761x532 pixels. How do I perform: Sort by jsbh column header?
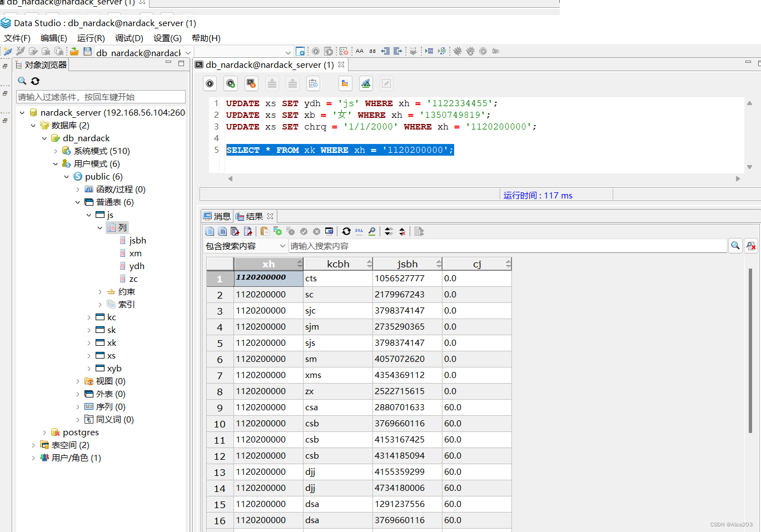tap(407, 264)
